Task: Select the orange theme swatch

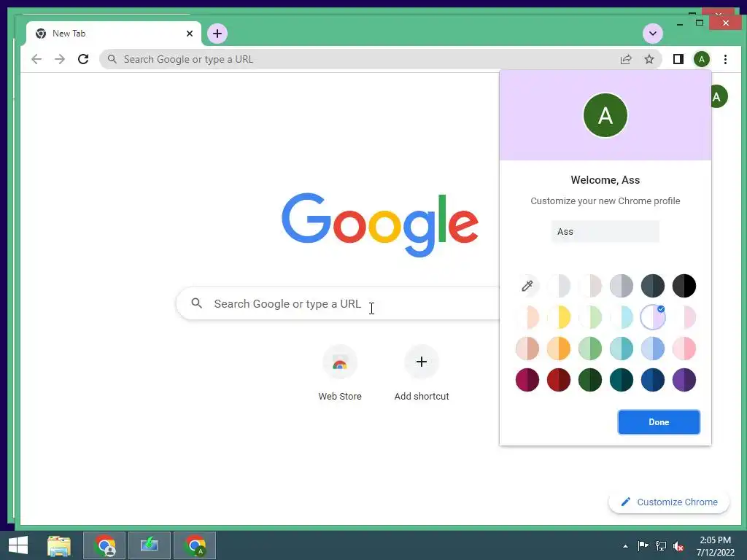Action: click(x=558, y=349)
